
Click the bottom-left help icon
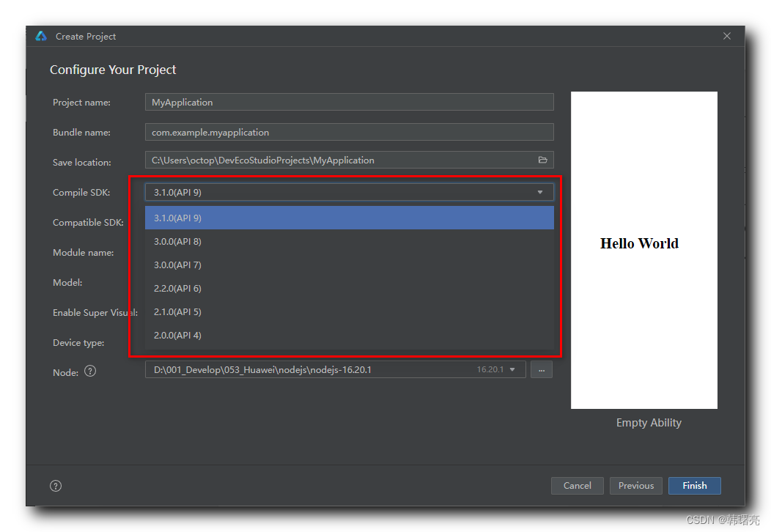pos(56,486)
